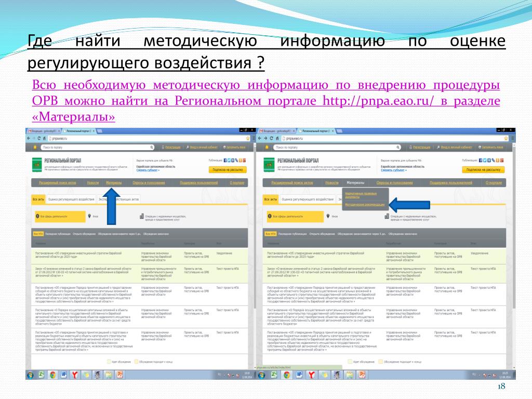This screenshot has height=399, width=532.
Task: Click Иное map-pin filter in left browser
Action: (94, 216)
